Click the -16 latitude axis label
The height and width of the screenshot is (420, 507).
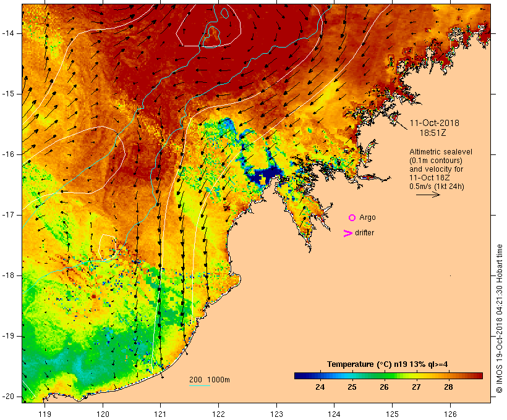[x=8, y=154]
